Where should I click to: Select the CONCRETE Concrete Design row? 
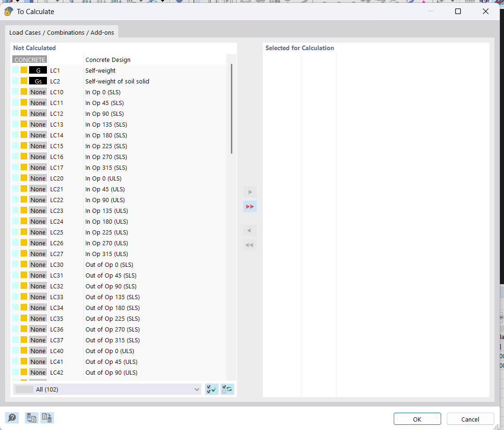point(108,60)
